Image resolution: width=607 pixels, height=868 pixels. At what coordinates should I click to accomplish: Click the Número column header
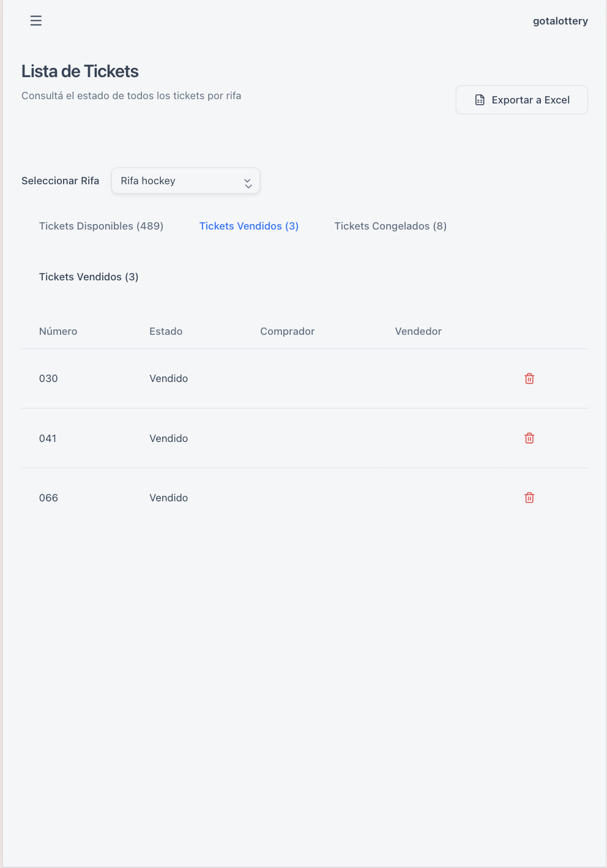coord(58,331)
